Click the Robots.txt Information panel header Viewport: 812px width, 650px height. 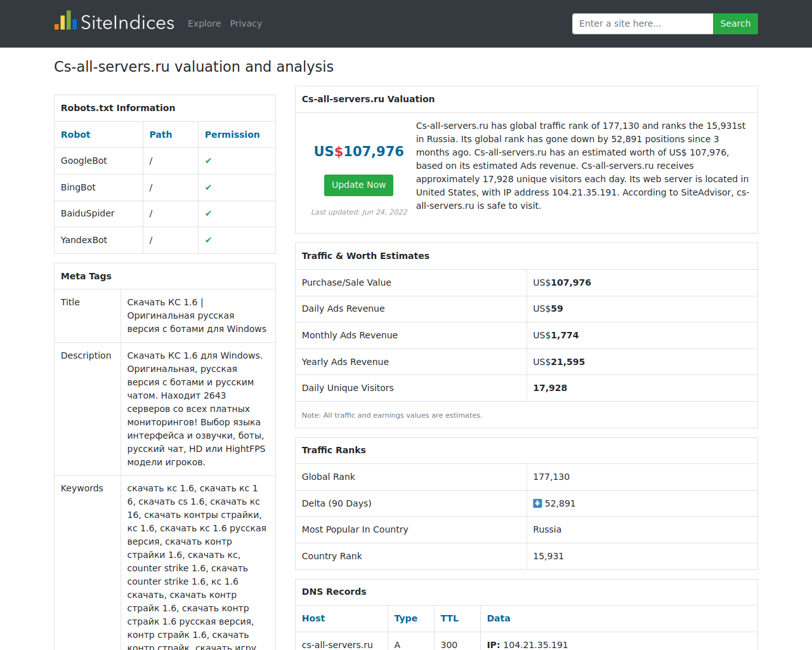click(x=118, y=108)
